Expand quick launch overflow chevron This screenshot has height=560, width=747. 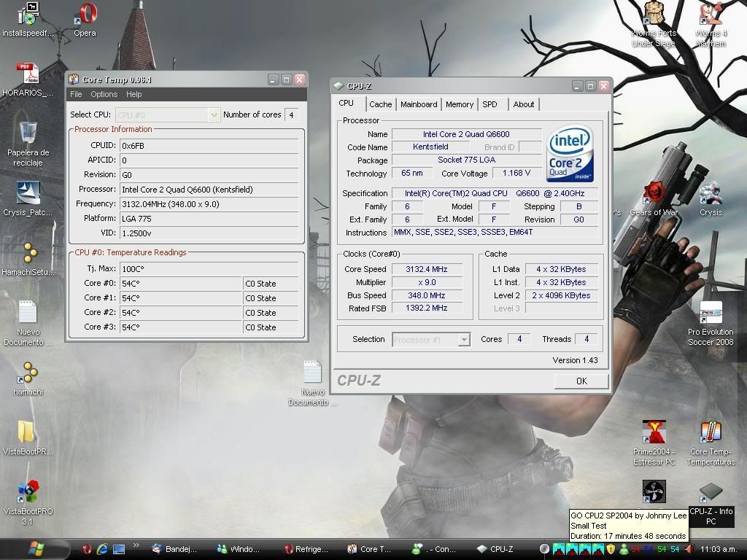[x=136, y=545]
